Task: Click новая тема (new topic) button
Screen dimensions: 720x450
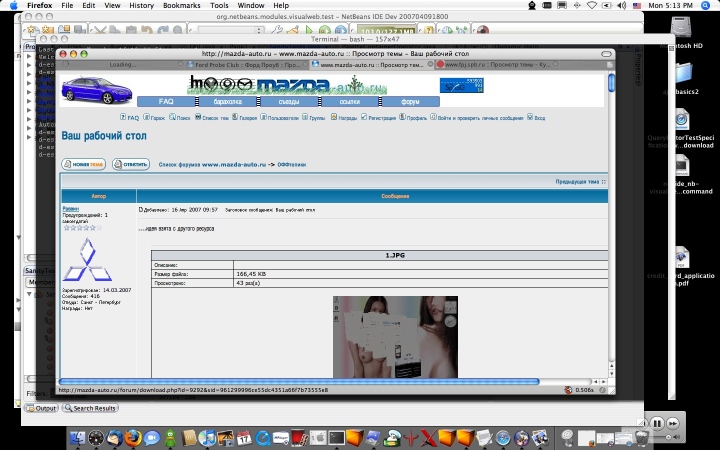Action: pos(84,164)
